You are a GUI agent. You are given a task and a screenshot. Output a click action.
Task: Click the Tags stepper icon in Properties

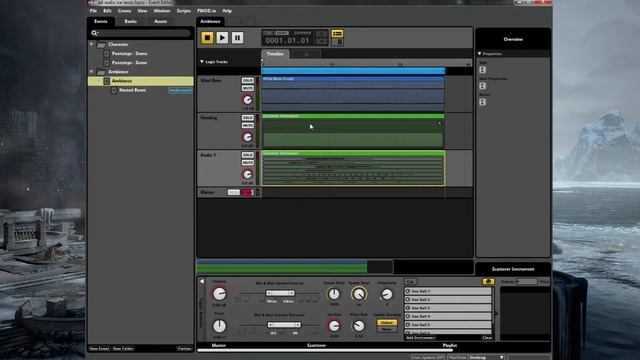pyautogui.click(x=482, y=70)
